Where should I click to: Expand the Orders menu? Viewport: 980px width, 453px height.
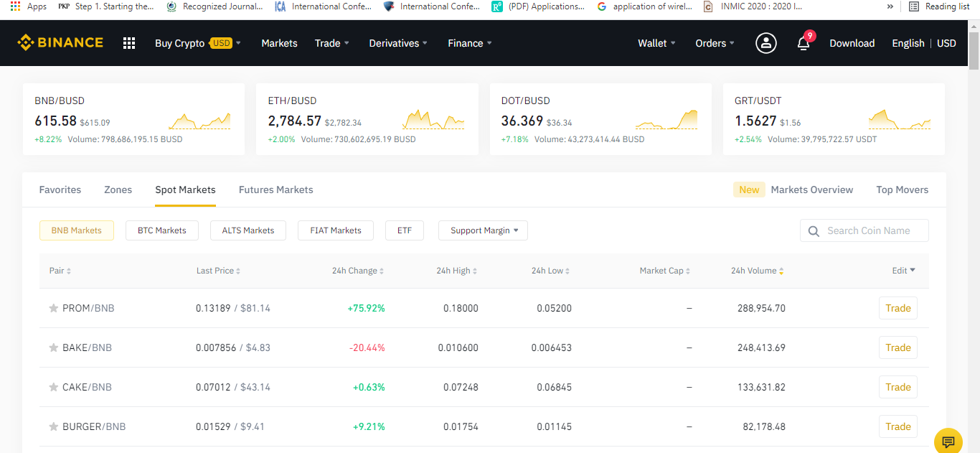coord(715,43)
